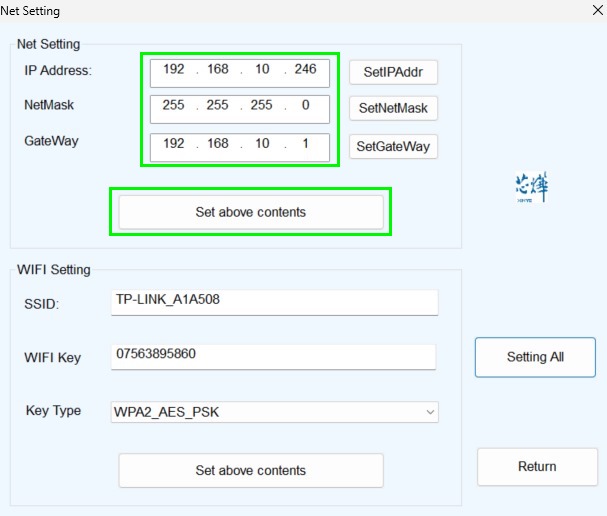Apply everything with Setting All button
Image resolution: width=607 pixels, height=516 pixels.
[534, 357]
